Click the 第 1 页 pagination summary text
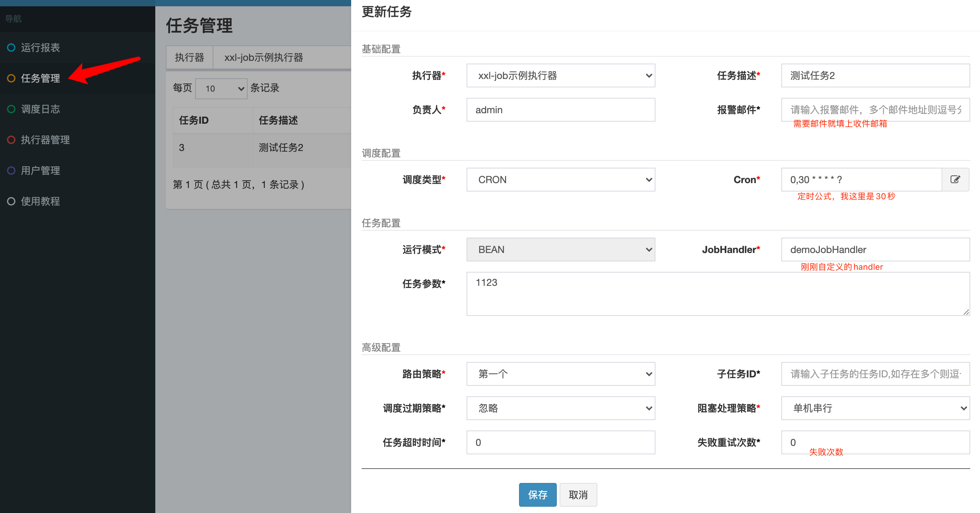This screenshot has width=980, height=513. [239, 185]
